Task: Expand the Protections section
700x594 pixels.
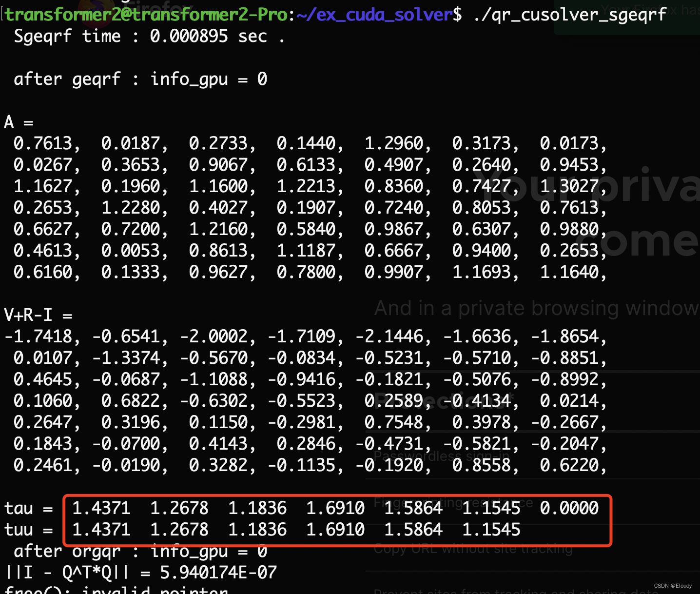Action: pos(441,400)
